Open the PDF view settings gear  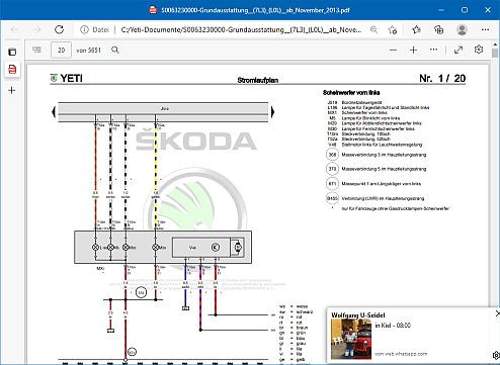pyautogui.click(x=479, y=50)
